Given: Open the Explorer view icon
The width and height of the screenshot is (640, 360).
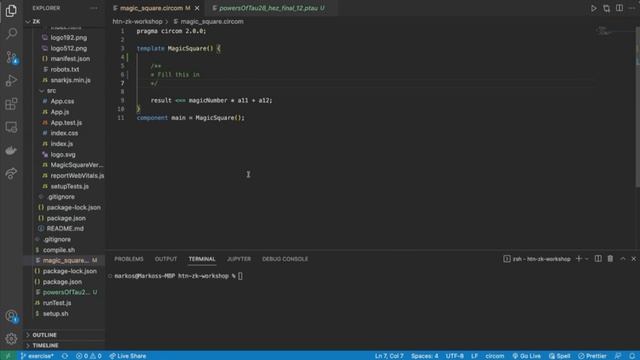Looking at the screenshot, I should point(11,11).
